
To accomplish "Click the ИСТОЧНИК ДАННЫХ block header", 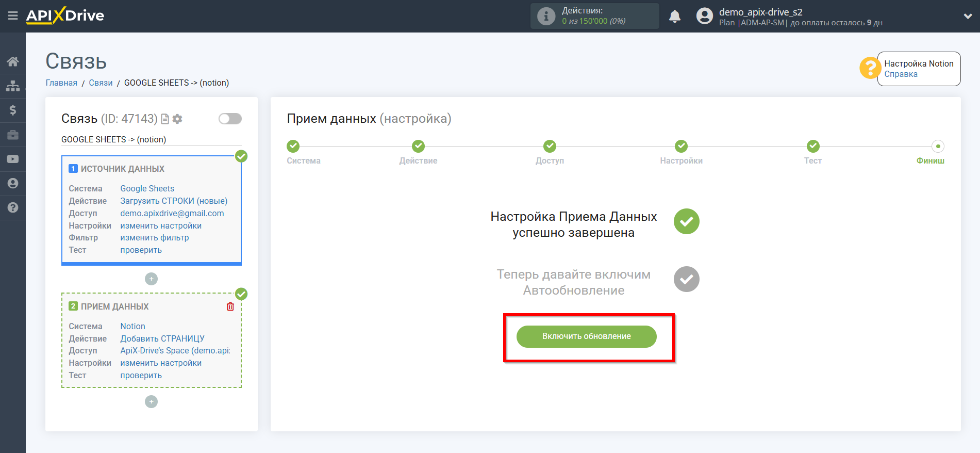I will click(122, 169).
